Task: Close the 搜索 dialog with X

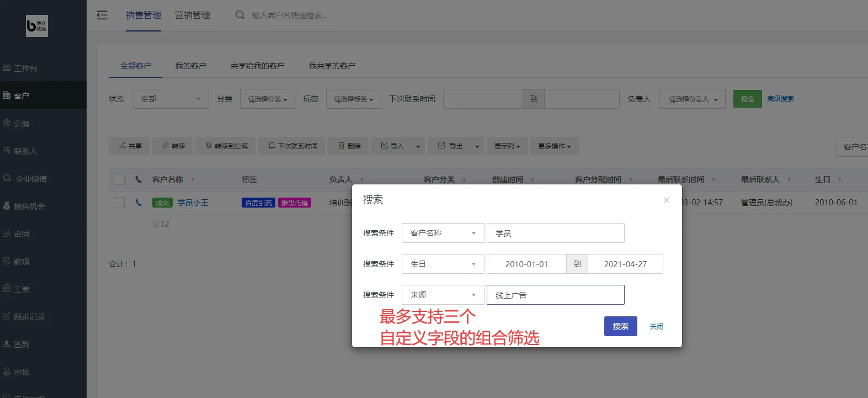Action: tap(667, 200)
